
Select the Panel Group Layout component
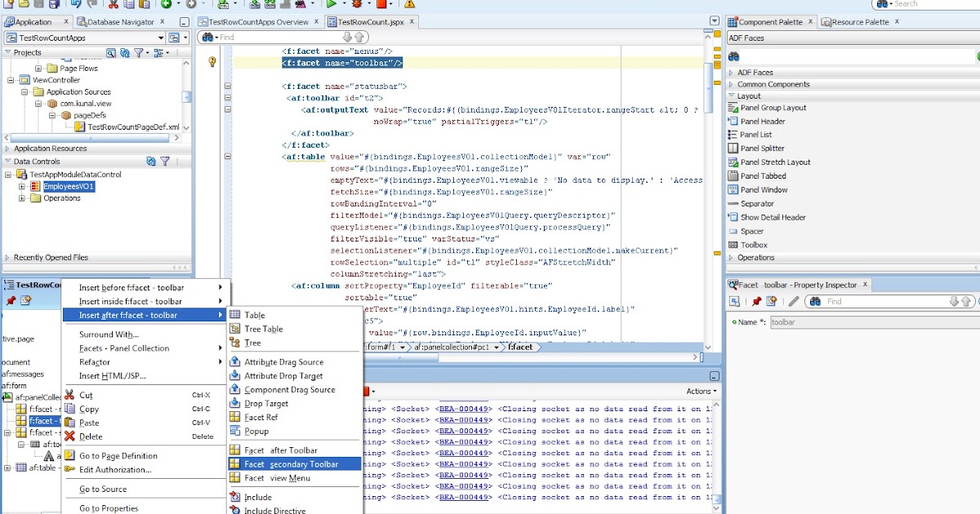tap(771, 107)
